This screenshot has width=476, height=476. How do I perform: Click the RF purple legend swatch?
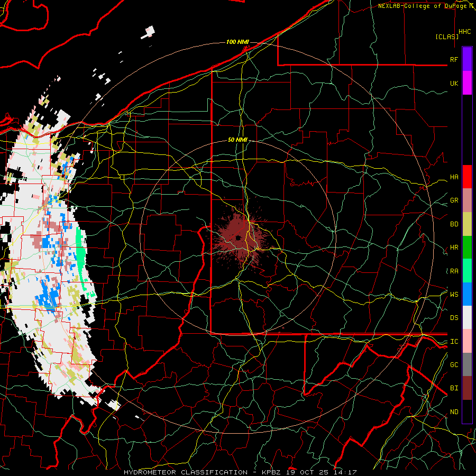tap(467, 59)
